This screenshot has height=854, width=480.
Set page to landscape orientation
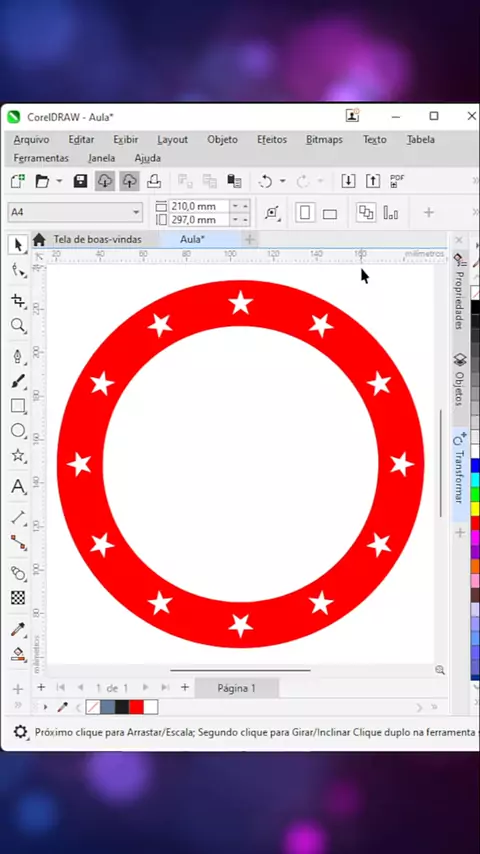(330, 214)
